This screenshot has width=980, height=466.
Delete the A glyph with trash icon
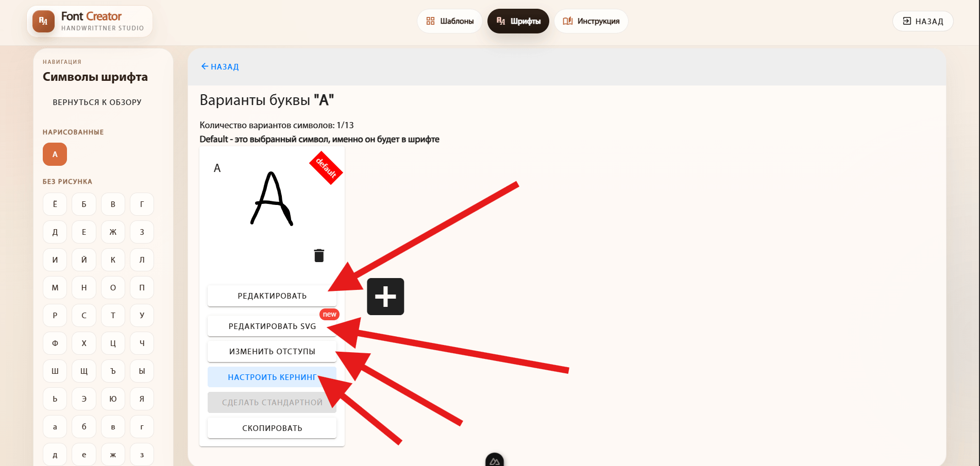click(x=319, y=255)
